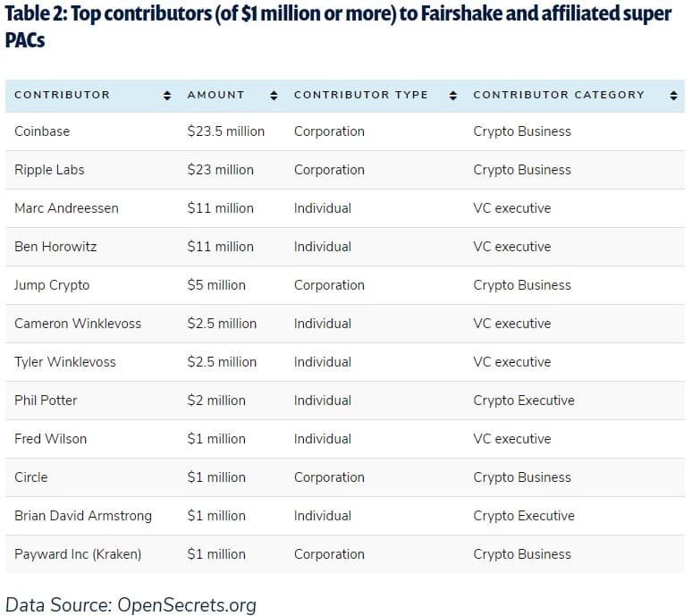Click Brian David Armstrong entry
692x616 pixels.
click(83, 516)
